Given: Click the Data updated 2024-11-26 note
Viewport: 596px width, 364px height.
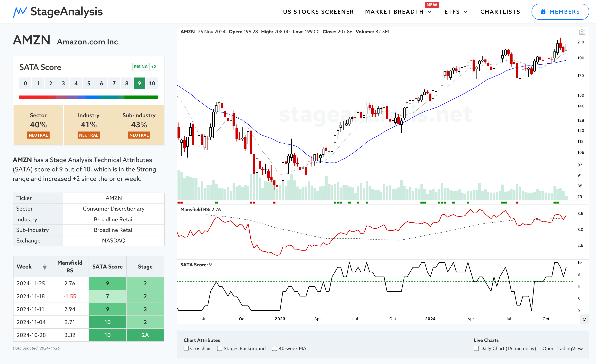Looking at the screenshot, I should (36, 348).
